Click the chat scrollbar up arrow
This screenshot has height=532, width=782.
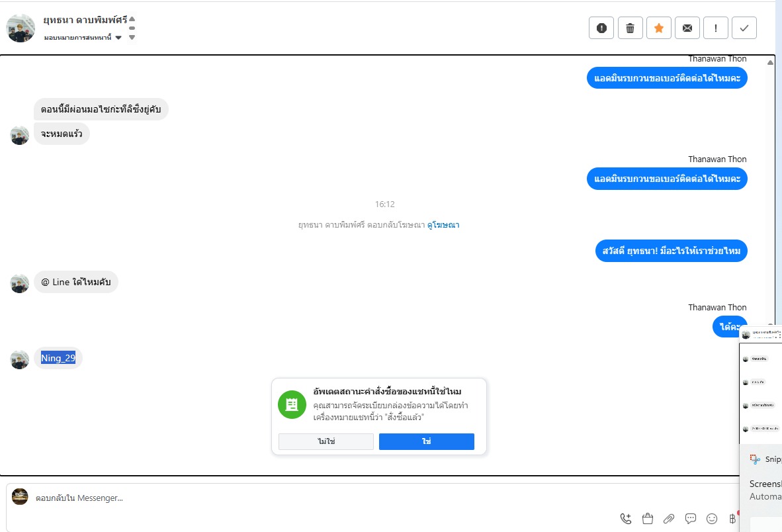tap(771, 62)
